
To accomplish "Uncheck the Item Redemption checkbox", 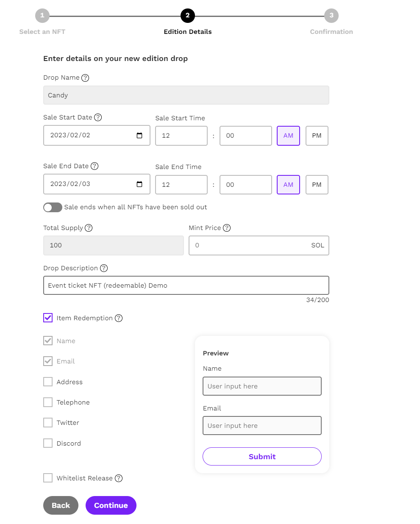I will click(x=48, y=318).
